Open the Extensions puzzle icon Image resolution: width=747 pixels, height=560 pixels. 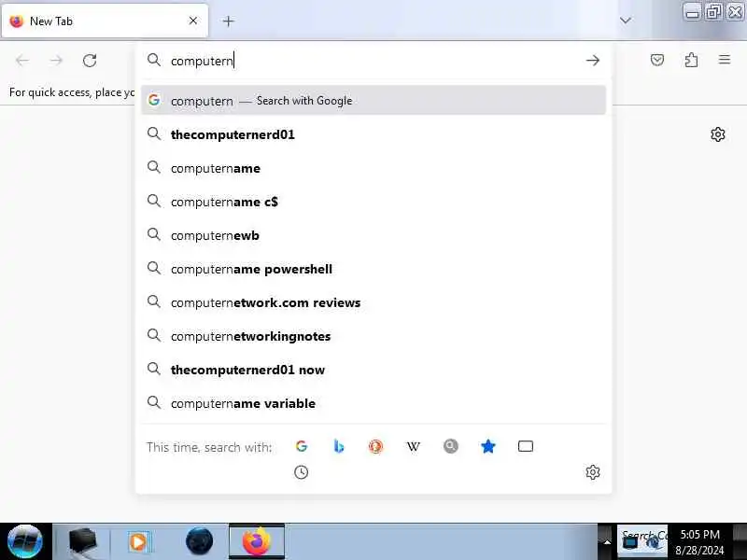pyautogui.click(x=691, y=60)
